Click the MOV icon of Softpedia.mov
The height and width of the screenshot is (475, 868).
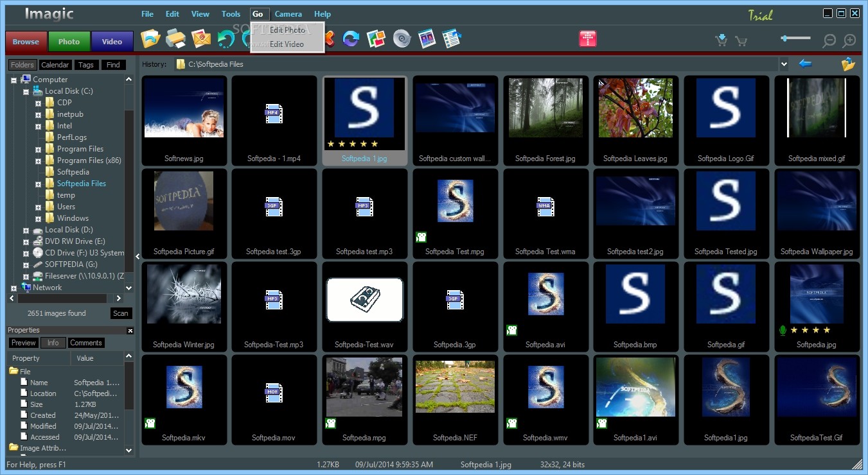click(274, 393)
